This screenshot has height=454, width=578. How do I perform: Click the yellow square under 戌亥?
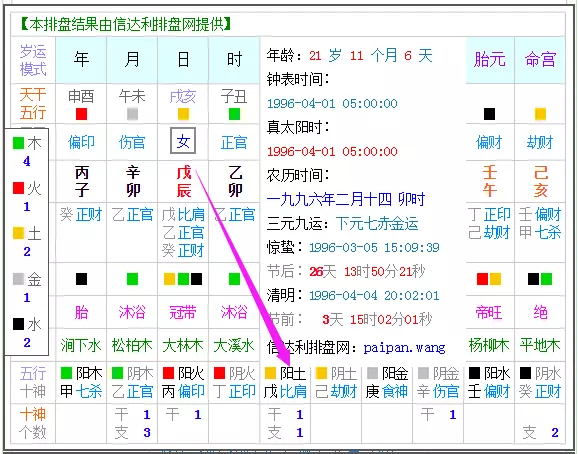click(183, 114)
